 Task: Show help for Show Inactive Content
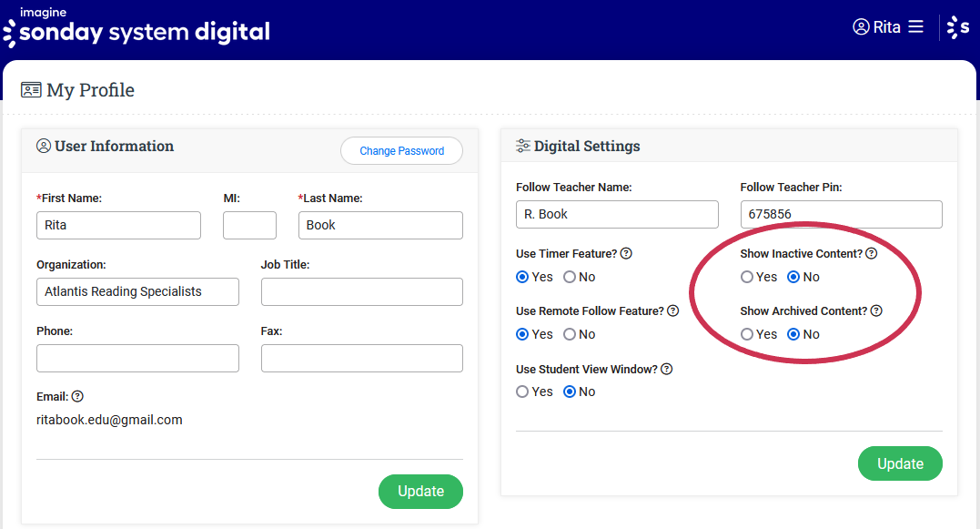pyautogui.click(x=871, y=254)
